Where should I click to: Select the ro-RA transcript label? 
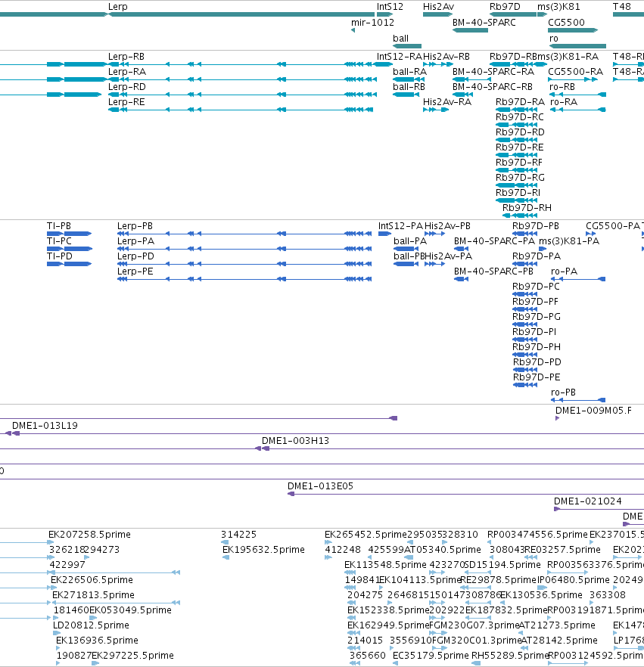coord(564,102)
